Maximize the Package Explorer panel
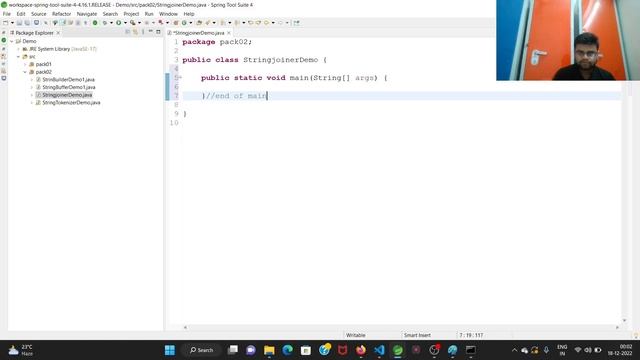 (x=158, y=32)
